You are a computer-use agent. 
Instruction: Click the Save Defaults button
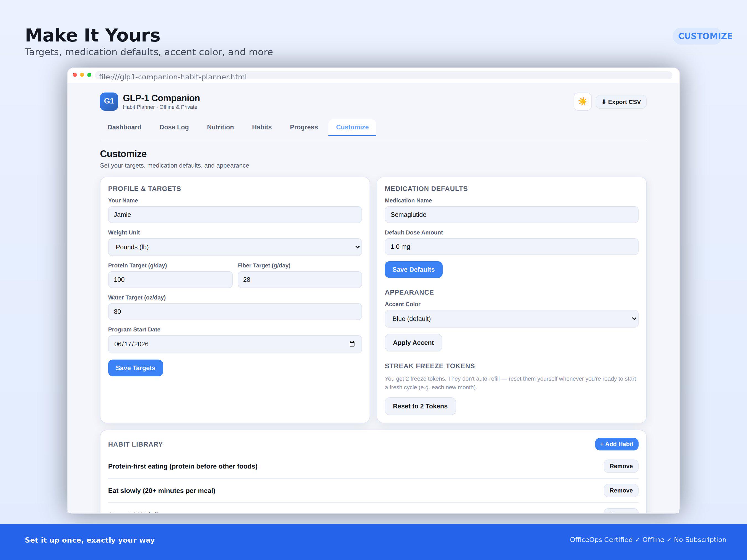(413, 269)
